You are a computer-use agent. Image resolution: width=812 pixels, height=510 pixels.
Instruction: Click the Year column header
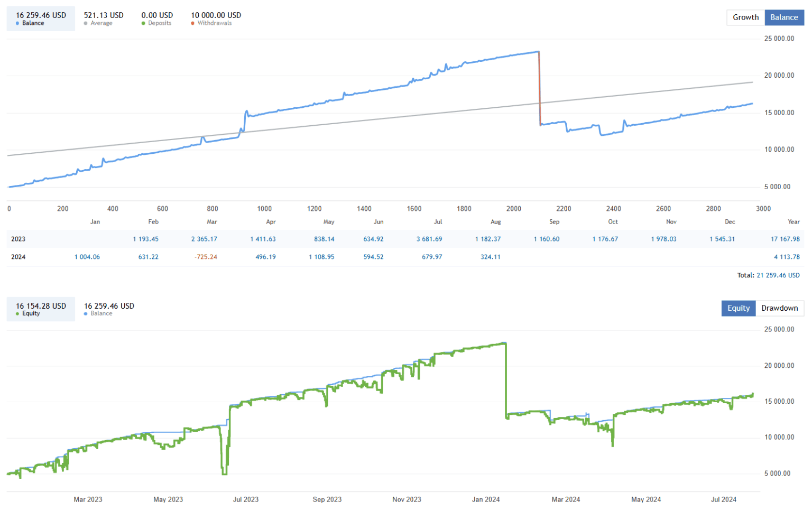[793, 222]
